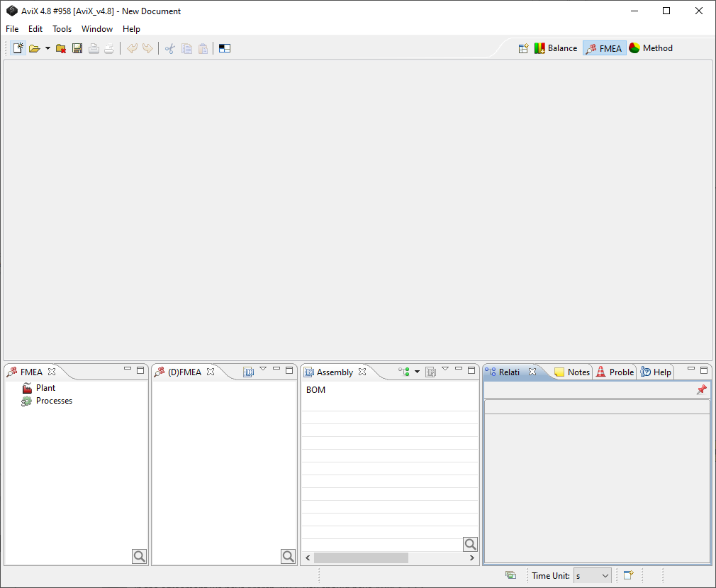This screenshot has height=588, width=716.
Task: Toggle the FMEA perspective button
Action: coord(604,48)
